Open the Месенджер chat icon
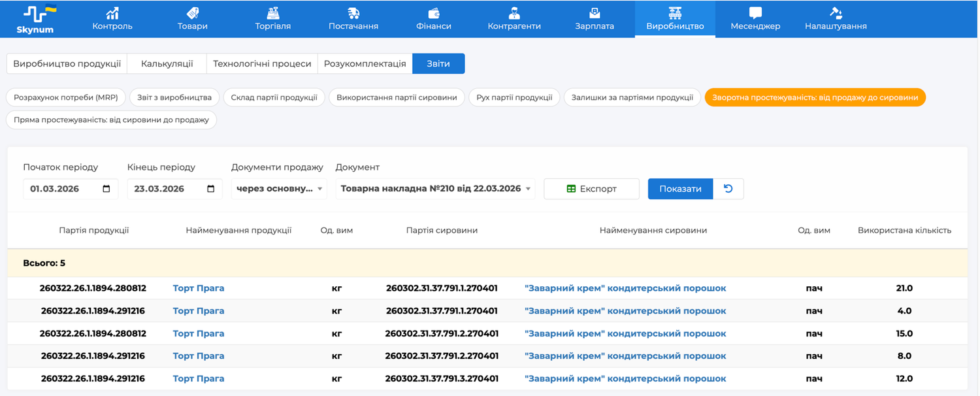 [755, 13]
